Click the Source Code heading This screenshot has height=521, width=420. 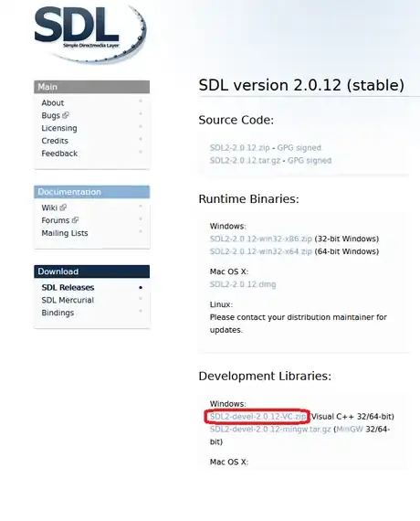click(x=236, y=120)
